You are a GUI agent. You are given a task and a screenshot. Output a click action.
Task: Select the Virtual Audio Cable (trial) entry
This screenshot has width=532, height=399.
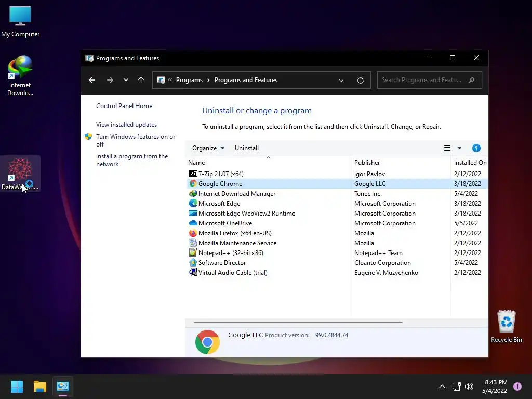(233, 272)
